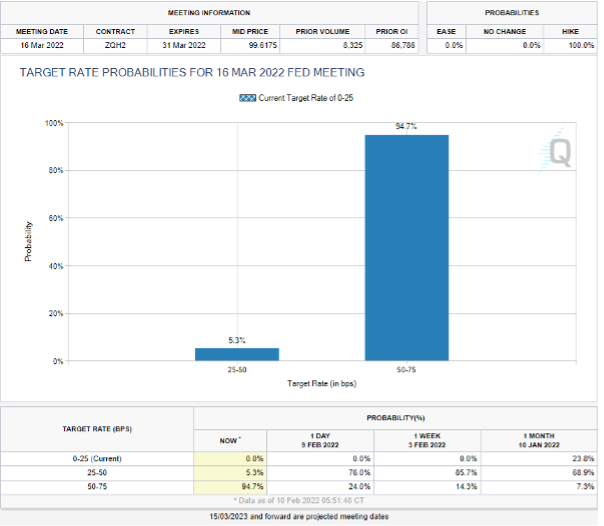Click the chart title for 16 Mar 2022 Fed Meeting
Viewport: 604px width, 526px height.
tap(192, 73)
